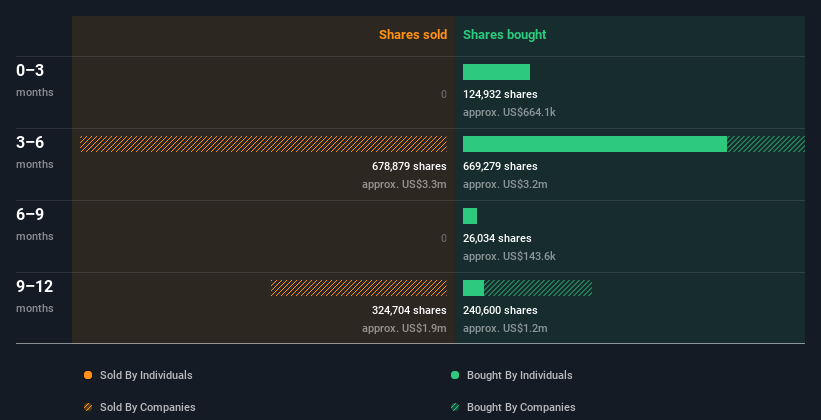The width and height of the screenshot is (821, 420).
Task: Click the 669,279 shares bought value
Action: pyautogui.click(x=500, y=166)
